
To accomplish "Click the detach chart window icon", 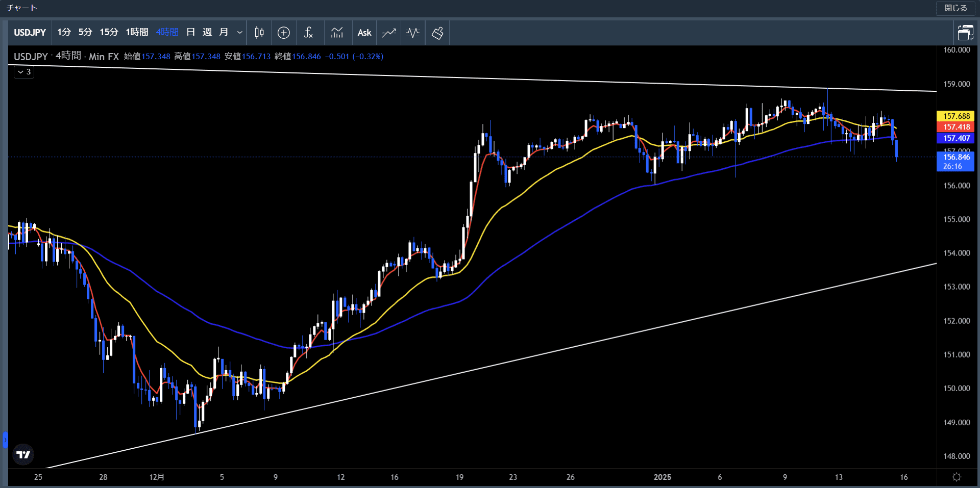I will [965, 33].
